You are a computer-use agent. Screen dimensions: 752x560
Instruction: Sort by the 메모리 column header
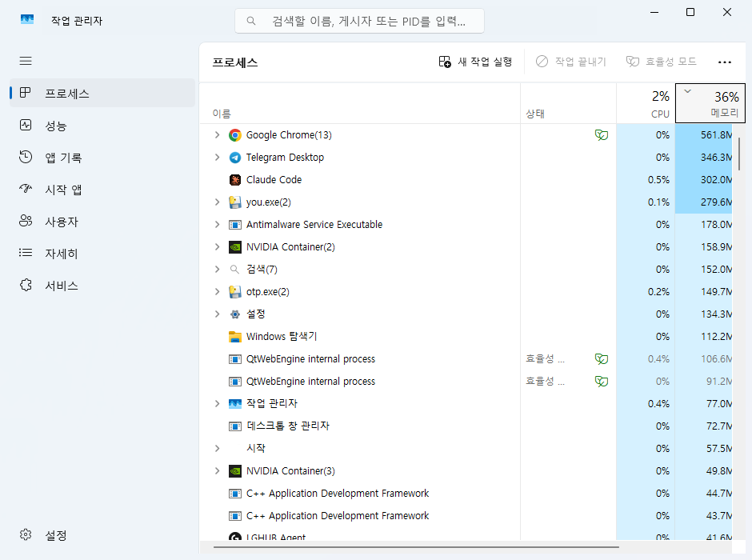[710, 103]
